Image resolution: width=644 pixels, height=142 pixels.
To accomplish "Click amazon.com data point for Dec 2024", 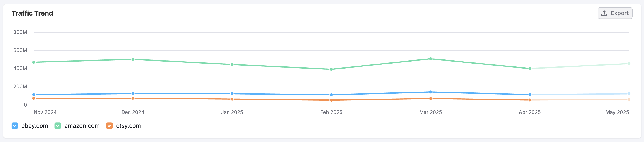I will pos(133,59).
